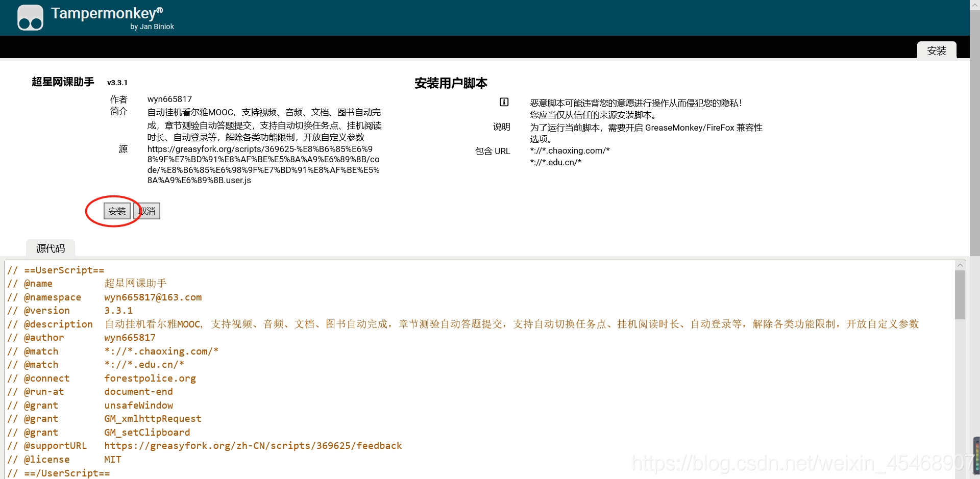Click the @connect forestpolice.org value
This screenshot has height=479, width=980.
pyautogui.click(x=150, y=379)
